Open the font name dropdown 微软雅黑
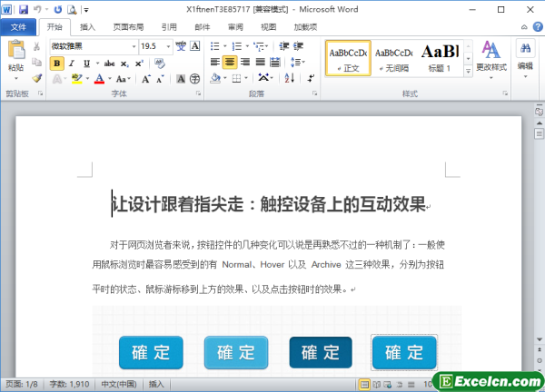 [91, 45]
